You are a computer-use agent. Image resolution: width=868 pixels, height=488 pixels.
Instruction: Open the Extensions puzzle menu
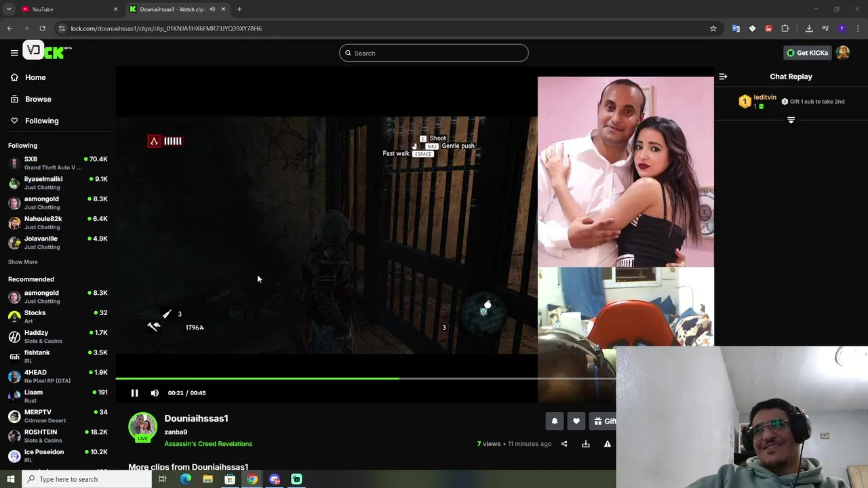785,28
